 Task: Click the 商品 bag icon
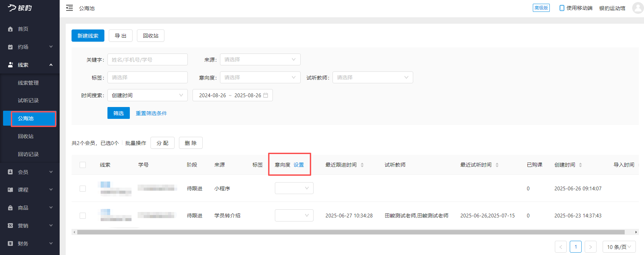point(11,208)
